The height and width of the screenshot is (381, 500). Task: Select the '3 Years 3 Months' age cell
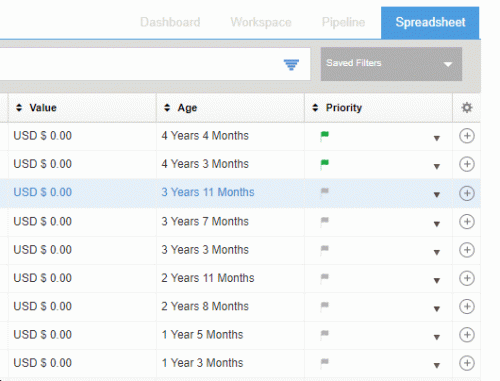tap(230, 250)
